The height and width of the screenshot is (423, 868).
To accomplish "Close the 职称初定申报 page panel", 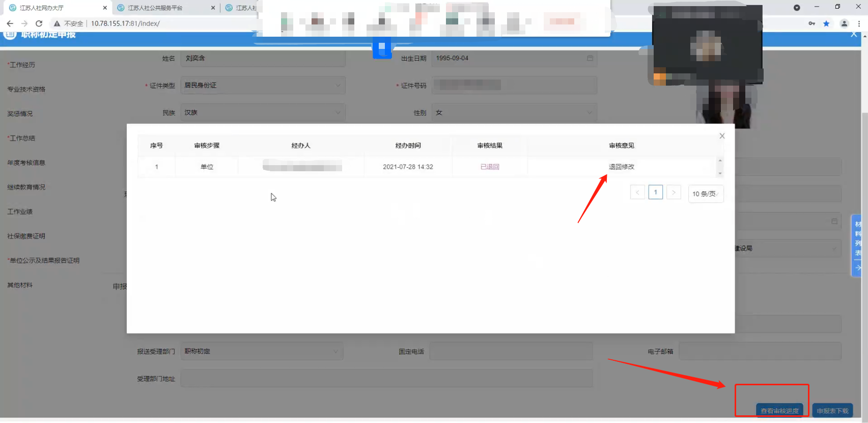I will 854,34.
